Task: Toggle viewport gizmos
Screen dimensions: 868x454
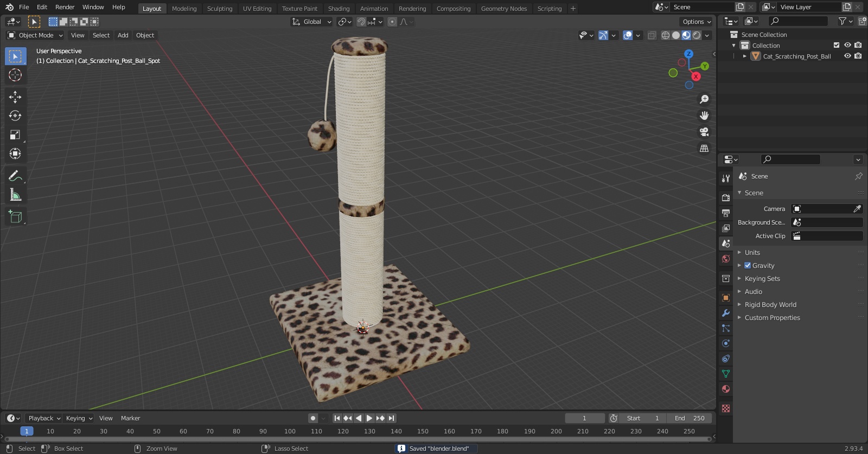Action: (603, 35)
